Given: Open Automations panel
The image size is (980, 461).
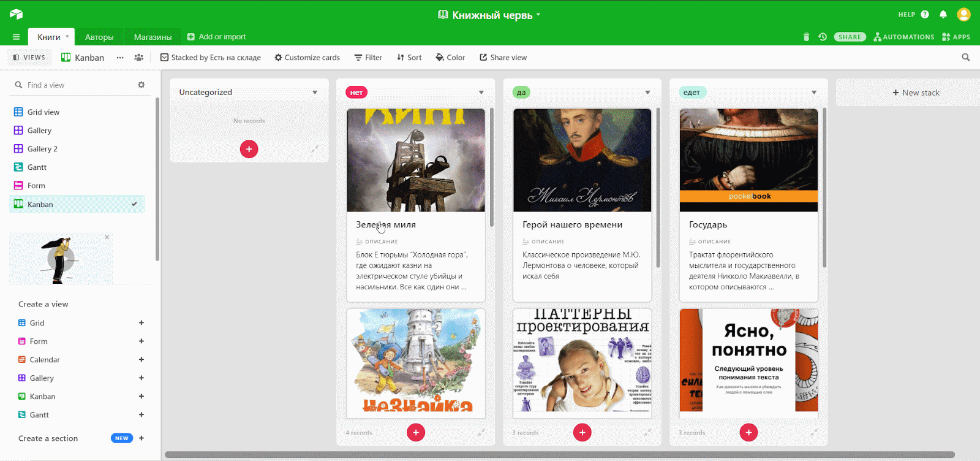Looking at the screenshot, I should coord(904,37).
